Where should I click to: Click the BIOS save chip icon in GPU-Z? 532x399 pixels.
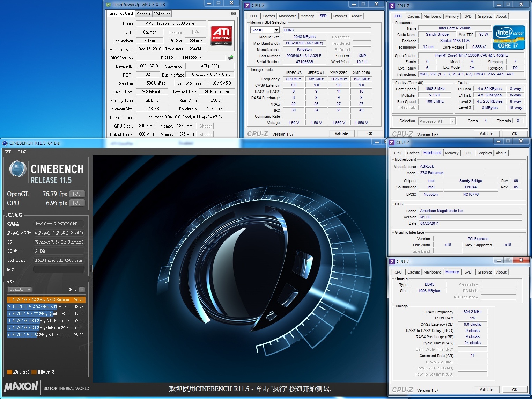pyautogui.click(x=231, y=57)
